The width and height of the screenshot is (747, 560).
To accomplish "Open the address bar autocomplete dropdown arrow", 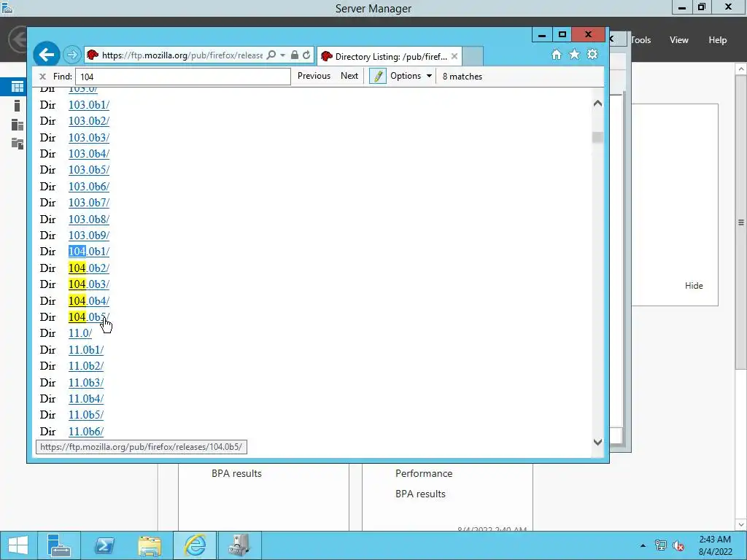I will pos(282,55).
